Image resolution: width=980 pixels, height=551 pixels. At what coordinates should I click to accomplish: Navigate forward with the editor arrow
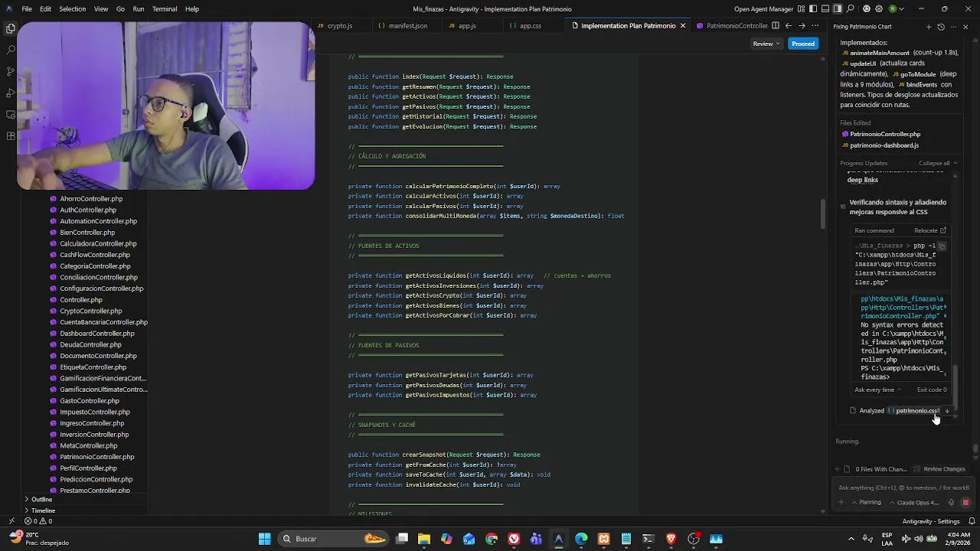[x=802, y=26]
